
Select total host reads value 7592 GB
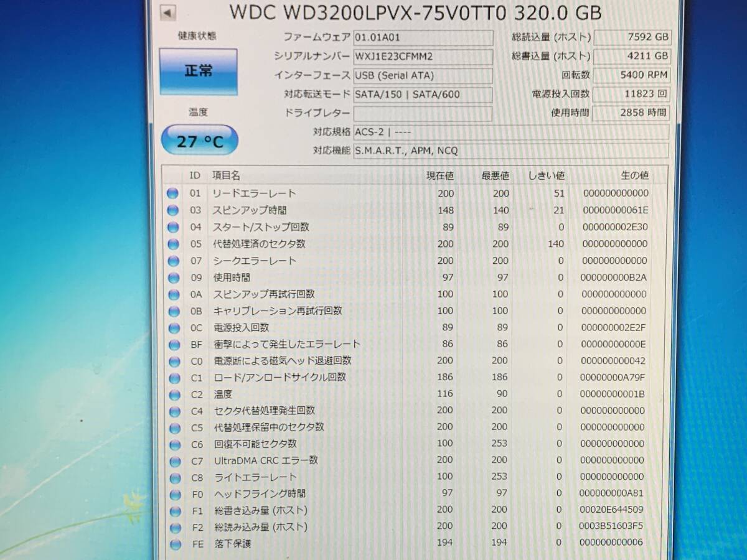632,37
